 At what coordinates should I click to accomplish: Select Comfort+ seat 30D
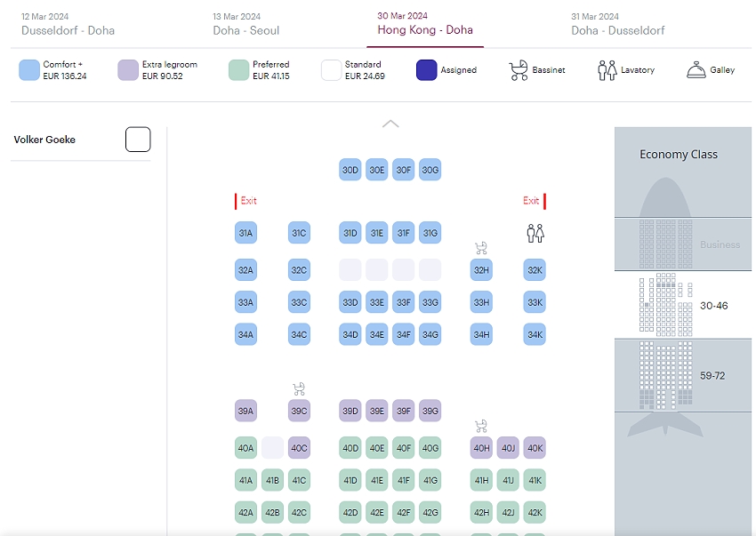(x=350, y=170)
